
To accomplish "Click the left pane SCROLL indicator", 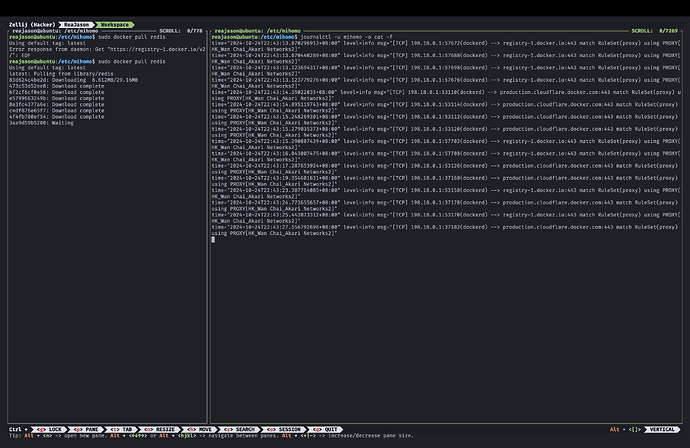I will [x=181, y=31].
